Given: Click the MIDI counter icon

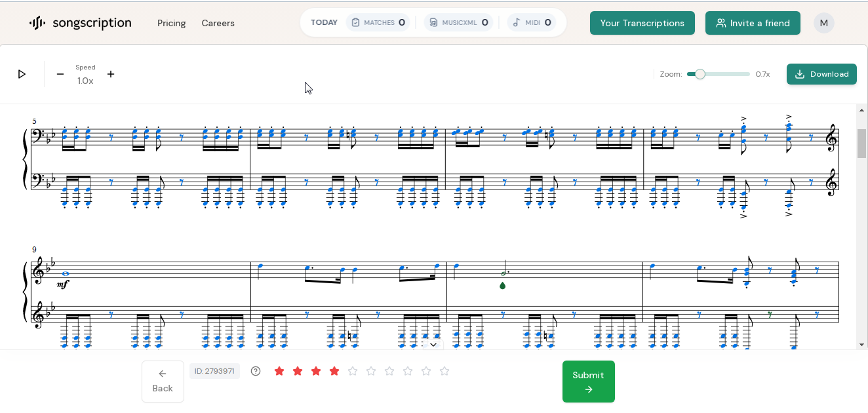Looking at the screenshot, I should [x=517, y=23].
